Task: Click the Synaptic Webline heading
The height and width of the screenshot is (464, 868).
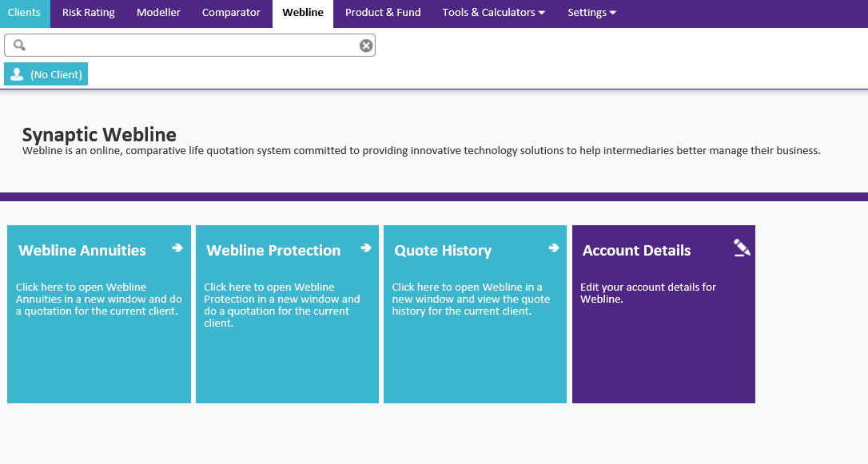Action: click(99, 134)
